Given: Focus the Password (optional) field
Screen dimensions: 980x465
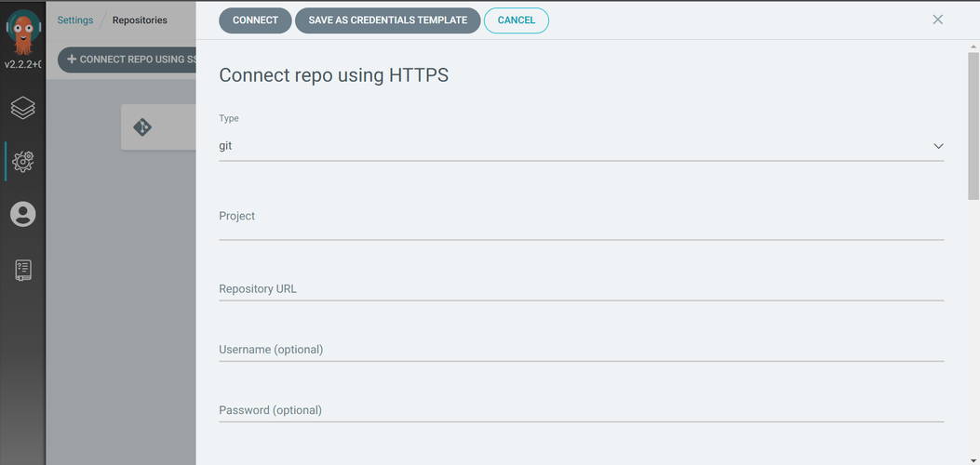Looking at the screenshot, I should pyautogui.click(x=582, y=411).
